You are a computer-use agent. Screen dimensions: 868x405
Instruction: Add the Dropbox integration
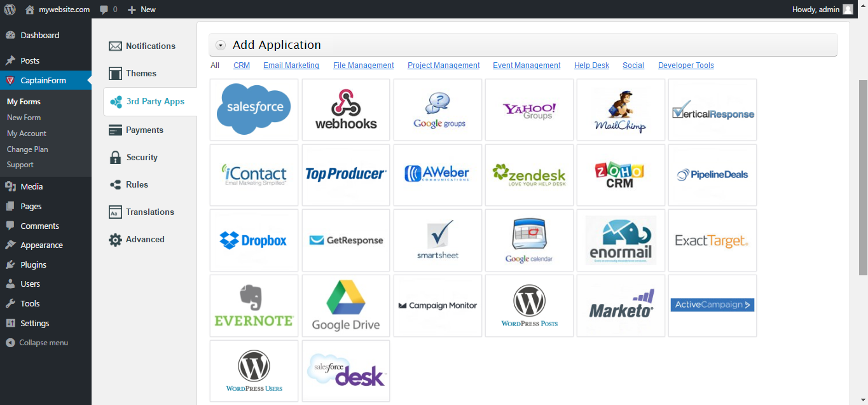pyautogui.click(x=254, y=240)
